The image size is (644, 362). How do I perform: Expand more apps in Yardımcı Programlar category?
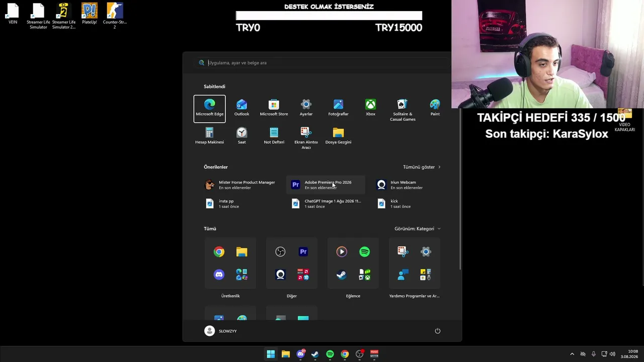tap(426, 275)
